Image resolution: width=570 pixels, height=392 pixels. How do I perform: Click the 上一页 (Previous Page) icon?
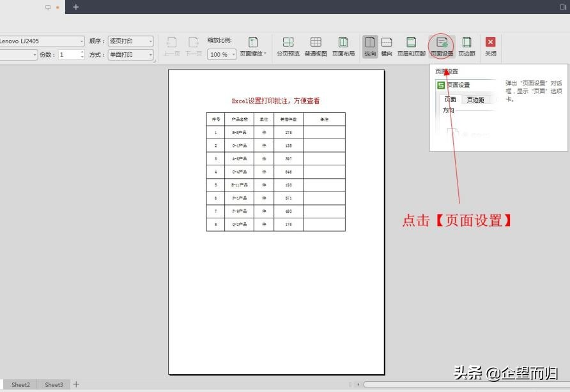pos(171,46)
